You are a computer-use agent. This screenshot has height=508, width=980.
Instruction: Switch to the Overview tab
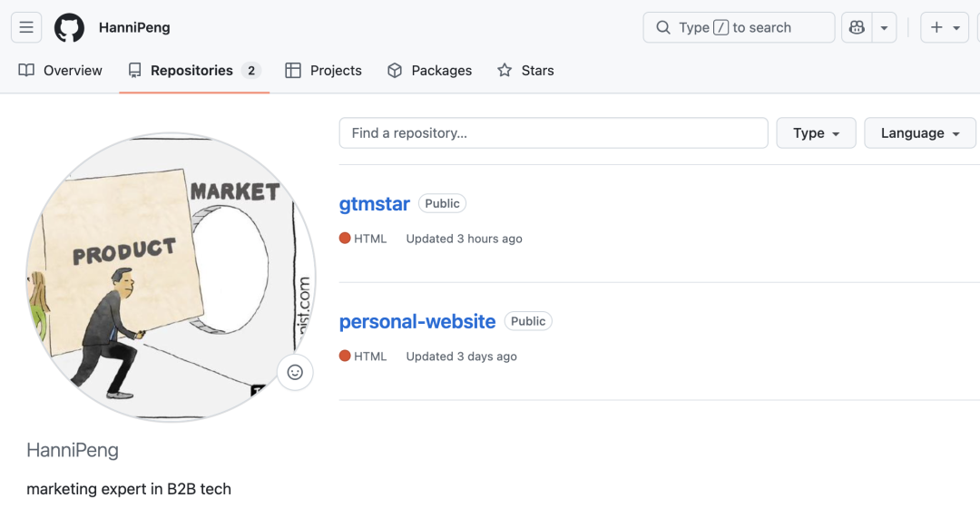(61, 71)
